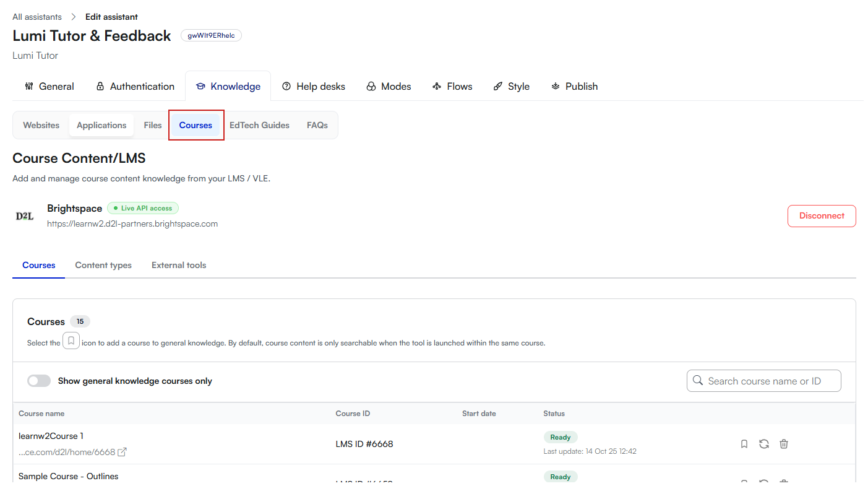Toggle Show general knowledge courses only

click(x=39, y=381)
